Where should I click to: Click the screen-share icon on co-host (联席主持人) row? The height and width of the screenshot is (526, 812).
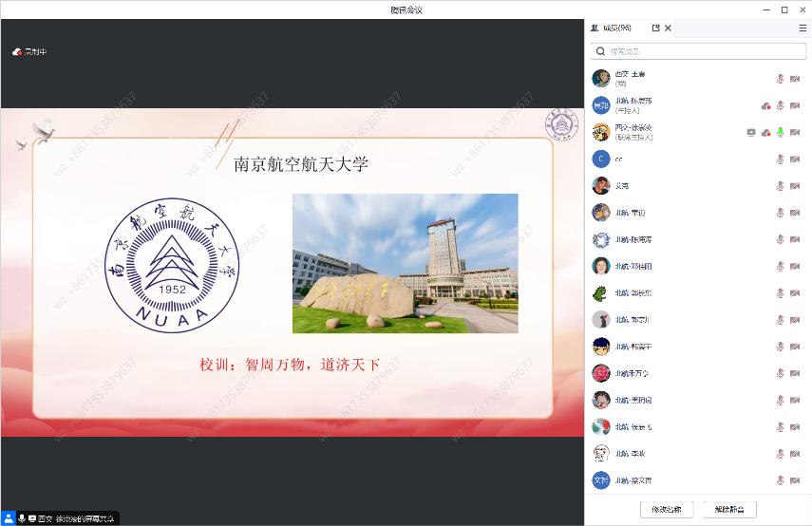[751, 133]
